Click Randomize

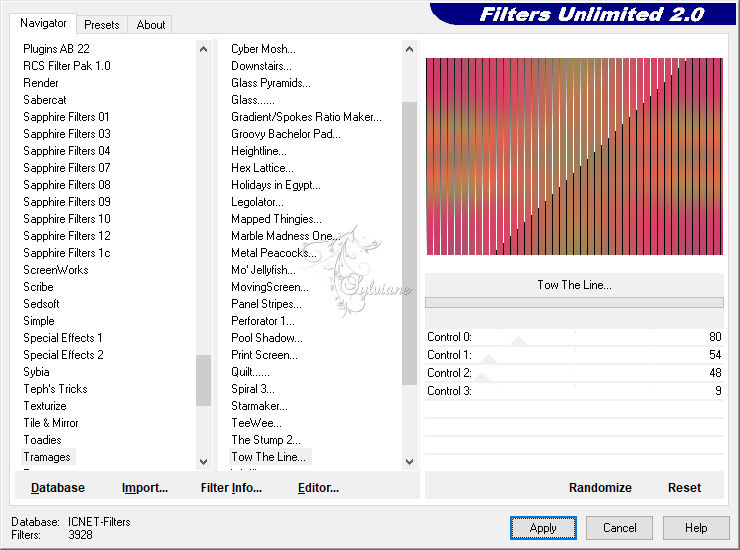[600, 488]
